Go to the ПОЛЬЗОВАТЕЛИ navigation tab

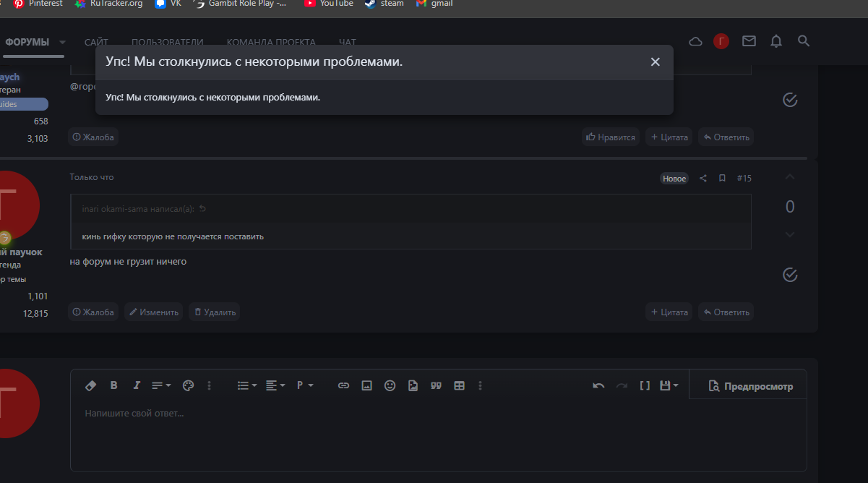pyautogui.click(x=167, y=42)
